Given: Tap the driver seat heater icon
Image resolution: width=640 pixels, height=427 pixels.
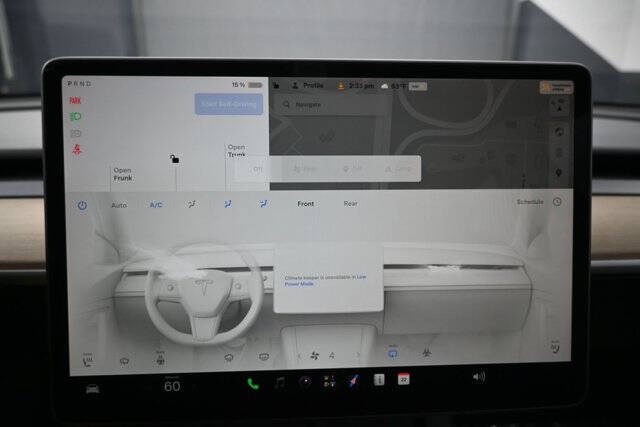Looking at the screenshot, I should pyautogui.click(x=87, y=360).
